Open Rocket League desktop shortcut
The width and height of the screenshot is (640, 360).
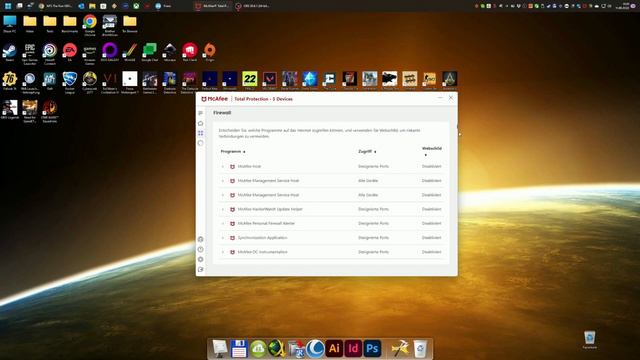click(x=70, y=82)
